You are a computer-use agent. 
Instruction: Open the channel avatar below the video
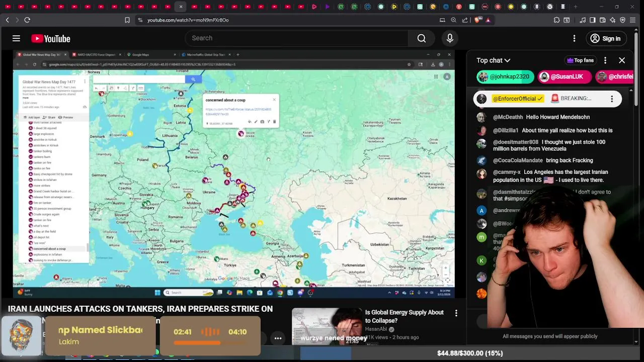(x=21, y=337)
